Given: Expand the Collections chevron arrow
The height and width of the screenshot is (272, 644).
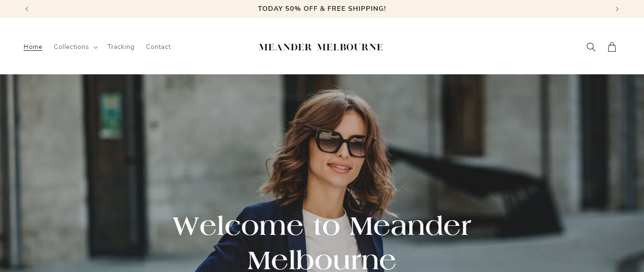Looking at the screenshot, I should (x=96, y=48).
